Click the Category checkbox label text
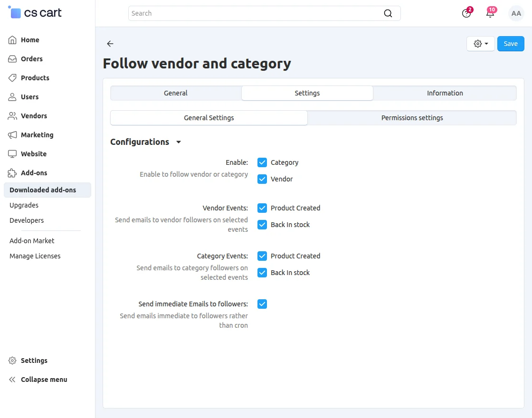 285,162
